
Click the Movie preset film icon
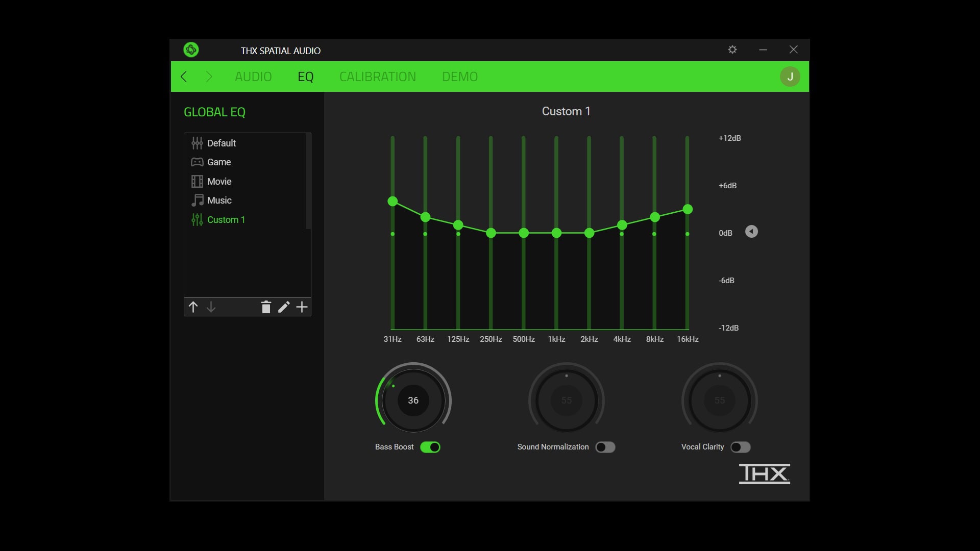[x=197, y=181]
